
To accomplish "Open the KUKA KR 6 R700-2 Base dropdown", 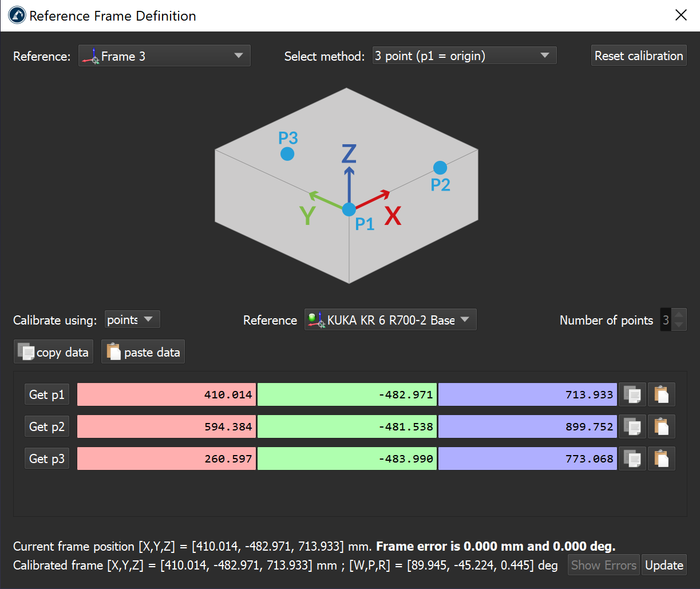I will pyautogui.click(x=390, y=320).
